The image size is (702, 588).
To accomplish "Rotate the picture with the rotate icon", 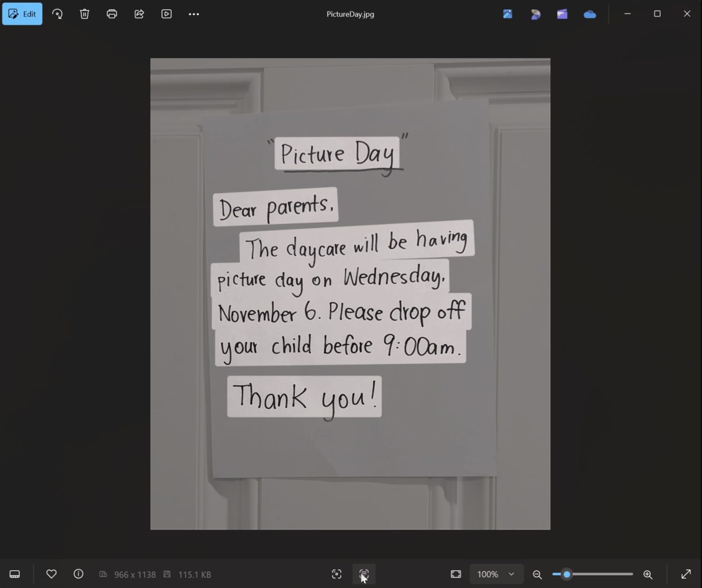I will 57,14.
